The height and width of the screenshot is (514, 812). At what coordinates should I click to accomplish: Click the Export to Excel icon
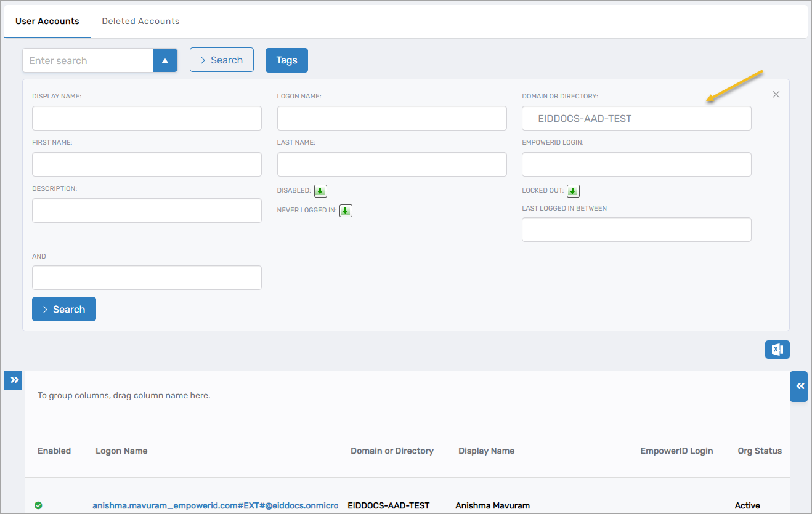[777, 350]
